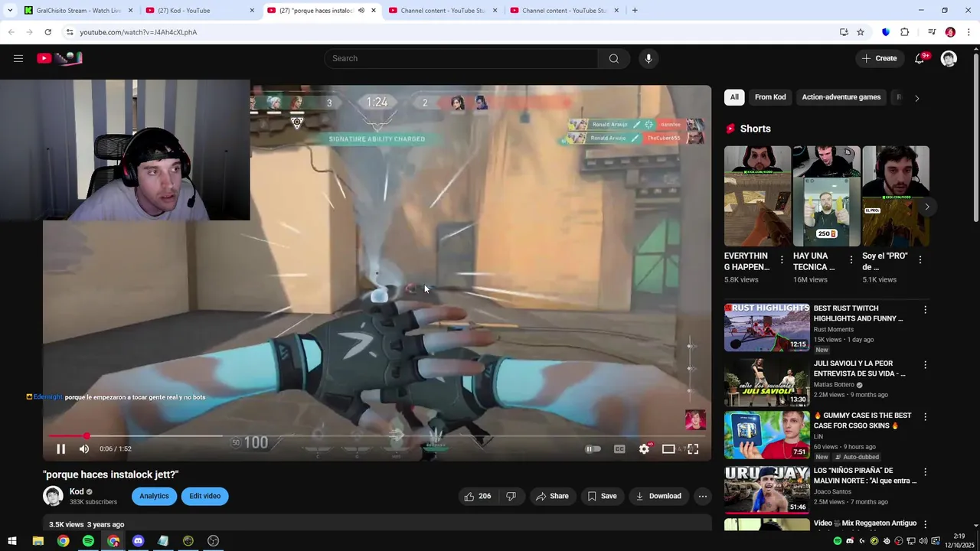The width and height of the screenshot is (980, 551).
Task: Save the video to a playlist
Action: (602, 496)
